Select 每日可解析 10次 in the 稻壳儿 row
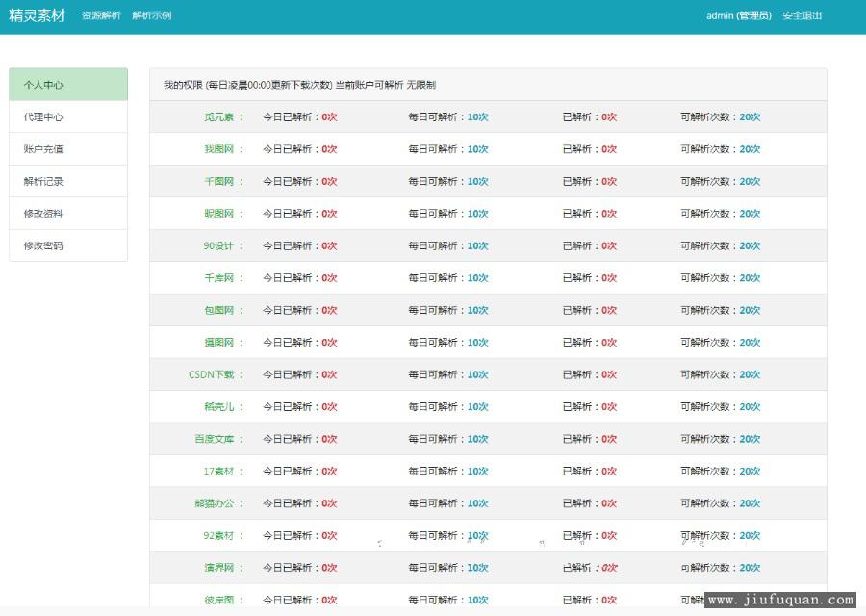The image size is (866, 616). click(447, 406)
